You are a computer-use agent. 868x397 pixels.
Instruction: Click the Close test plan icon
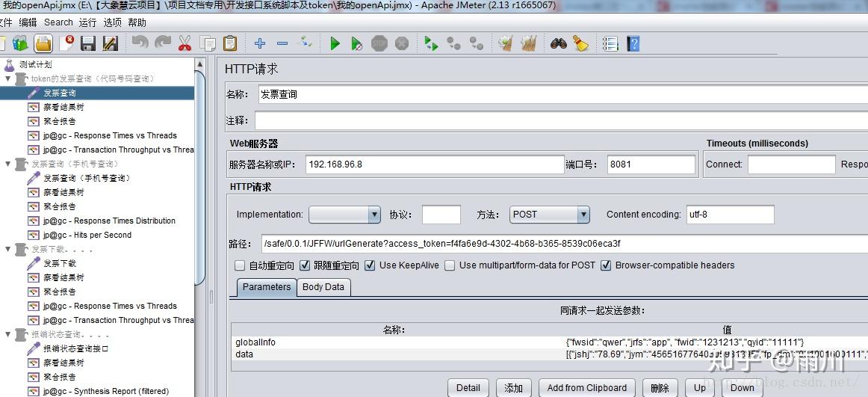pos(67,43)
